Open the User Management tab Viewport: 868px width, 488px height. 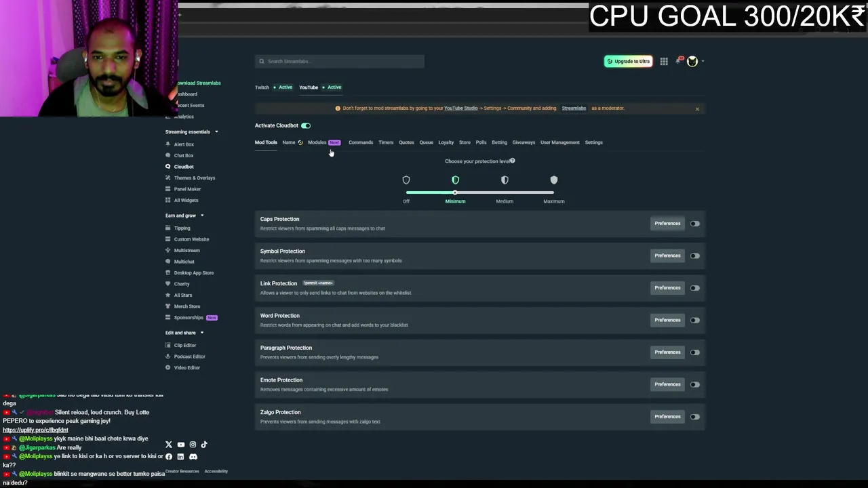(560, 142)
